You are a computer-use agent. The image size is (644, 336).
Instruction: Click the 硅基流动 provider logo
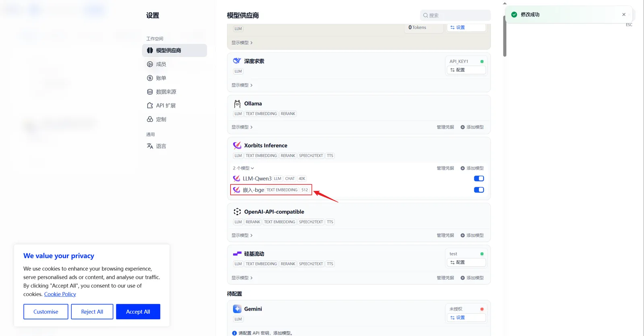(237, 254)
